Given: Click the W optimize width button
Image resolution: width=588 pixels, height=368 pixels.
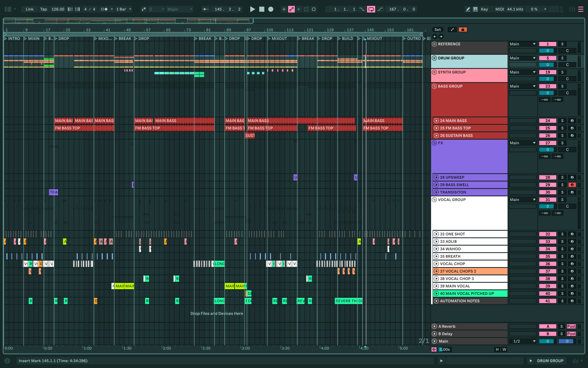Looking at the screenshot, I should [504, 350].
